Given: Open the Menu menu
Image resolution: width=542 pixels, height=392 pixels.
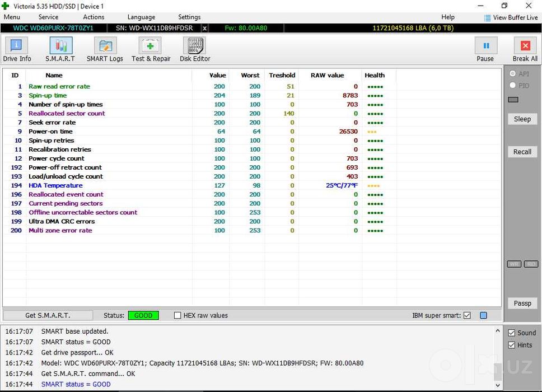Looking at the screenshot, I should pyautogui.click(x=12, y=17).
